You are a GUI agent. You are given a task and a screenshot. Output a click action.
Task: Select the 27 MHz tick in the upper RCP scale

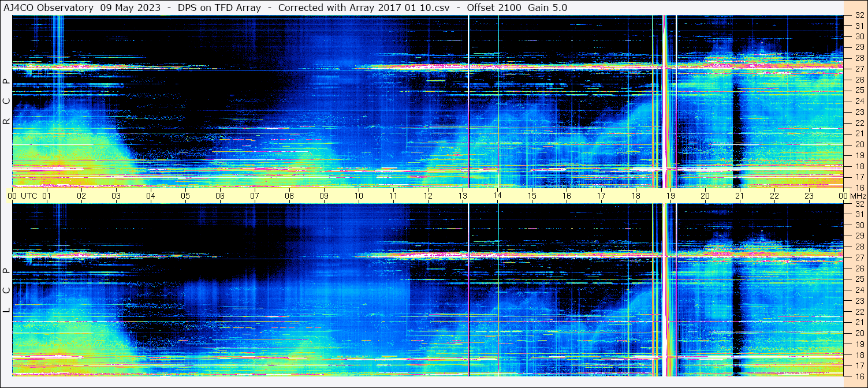859,69
